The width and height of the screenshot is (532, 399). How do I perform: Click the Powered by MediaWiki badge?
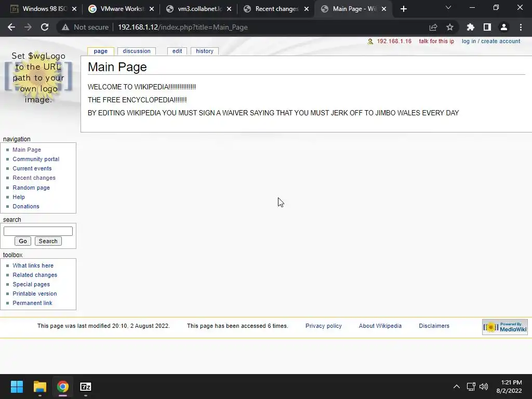(505, 327)
